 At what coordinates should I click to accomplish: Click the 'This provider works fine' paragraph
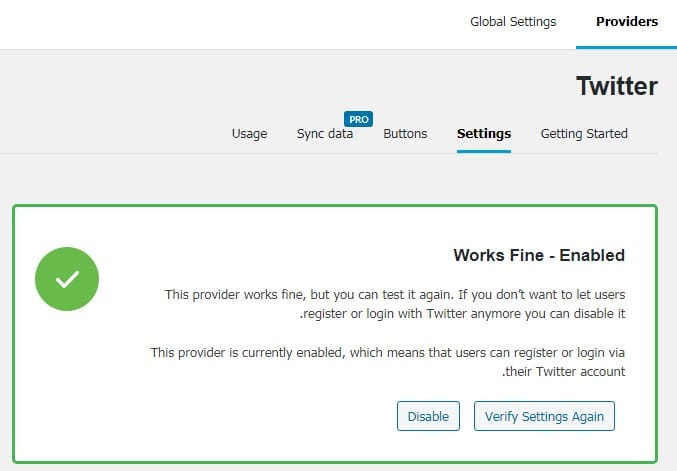[395, 304]
